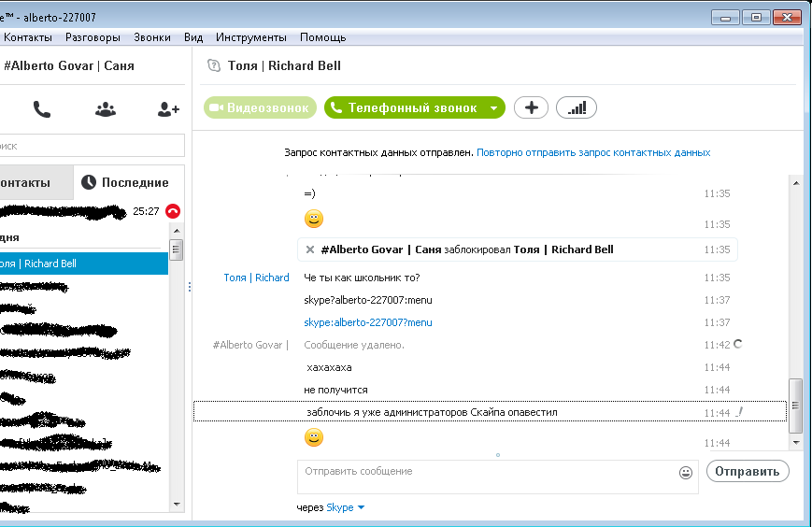Open the Звонки menu
The image size is (812, 527).
tap(152, 37)
